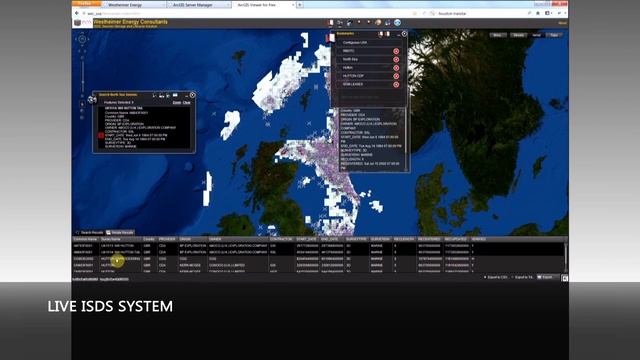Switch to the ArcGIS Server Manager browser tab
Image resolution: width=640 pixels, height=360 pixels.
pos(199,5)
